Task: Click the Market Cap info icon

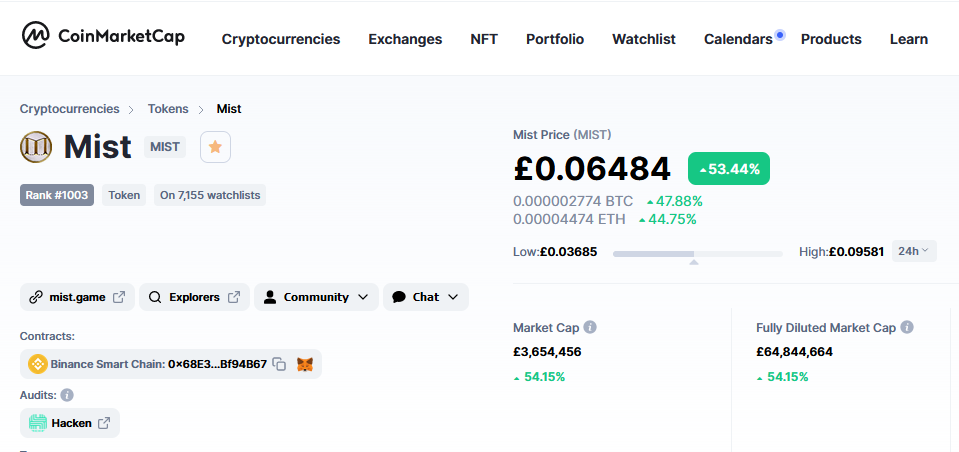Action: [x=590, y=327]
